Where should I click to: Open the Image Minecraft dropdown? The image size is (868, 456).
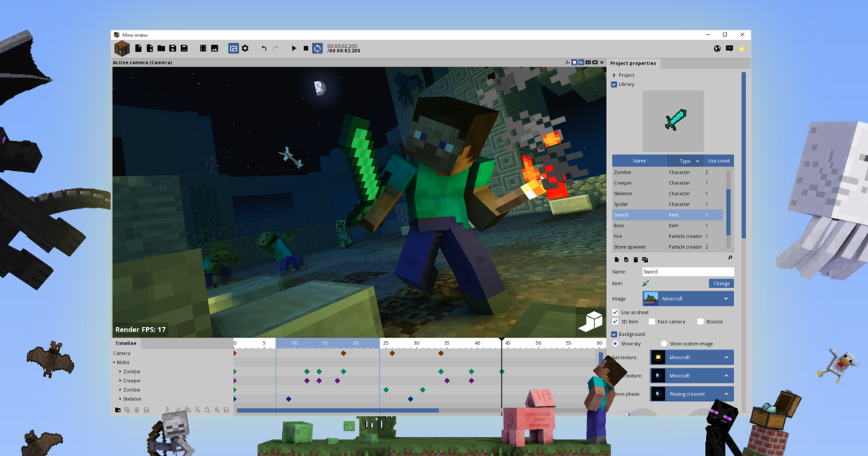(688, 298)
